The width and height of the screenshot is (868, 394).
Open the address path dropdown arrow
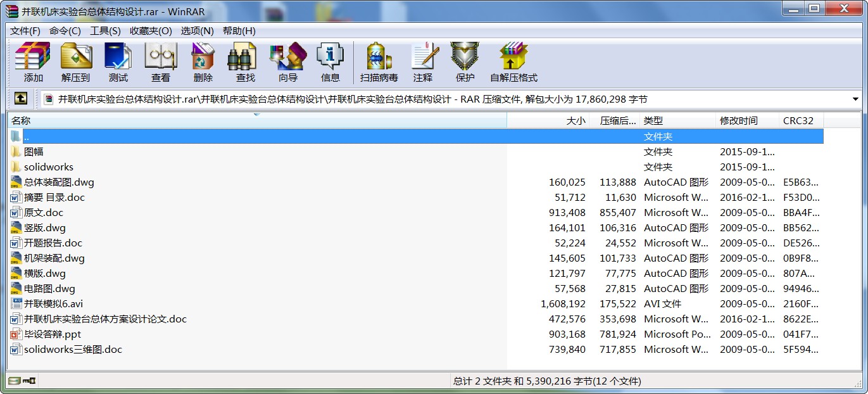pyautogui.click(x=855, y=99)
